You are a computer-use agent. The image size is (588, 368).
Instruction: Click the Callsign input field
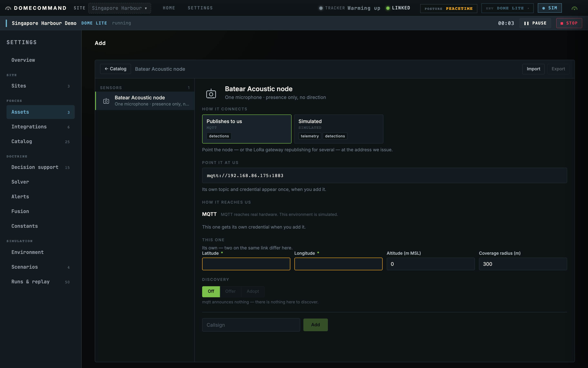point(251,325)
